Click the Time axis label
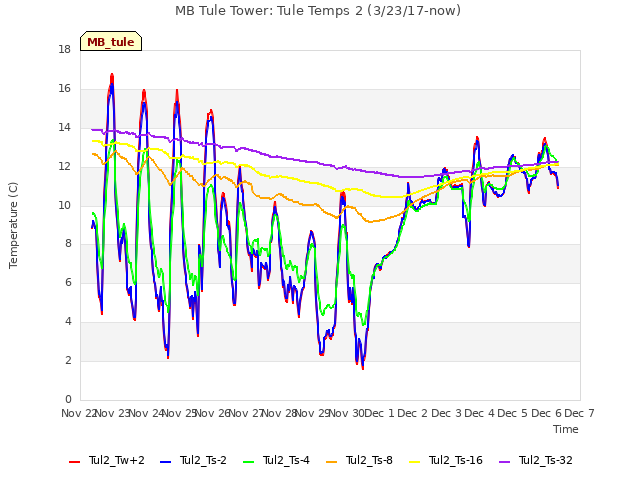The image size is (640, 480). pos(566,429)
